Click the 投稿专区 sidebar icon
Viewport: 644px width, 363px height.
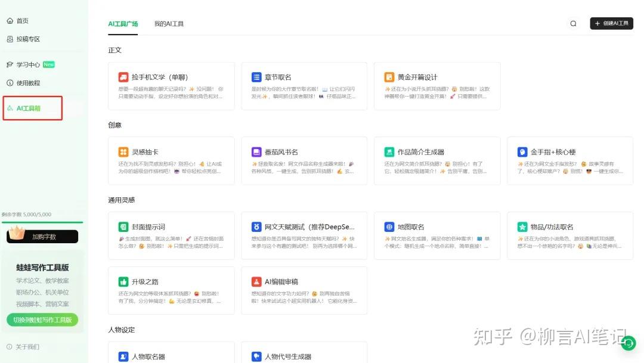(x=10, y=39)
